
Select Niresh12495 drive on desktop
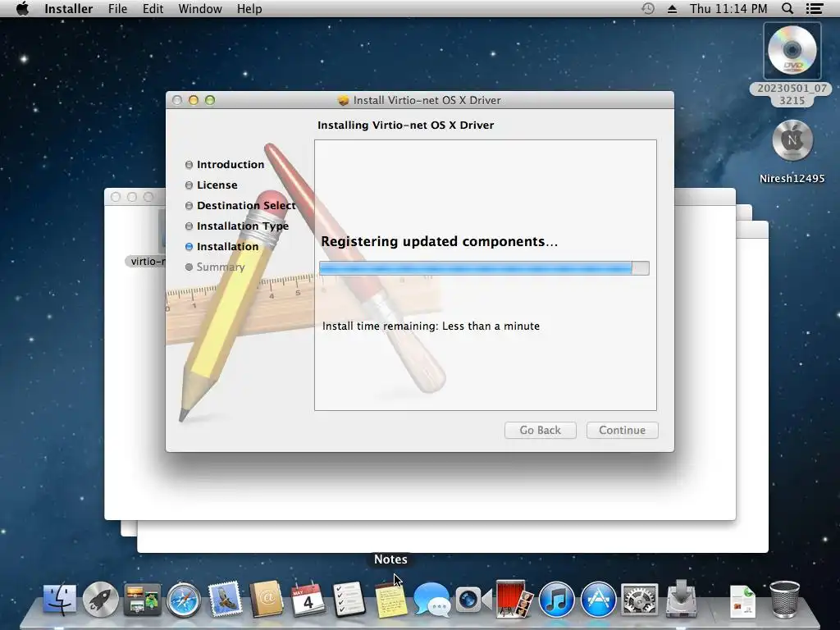792,140
